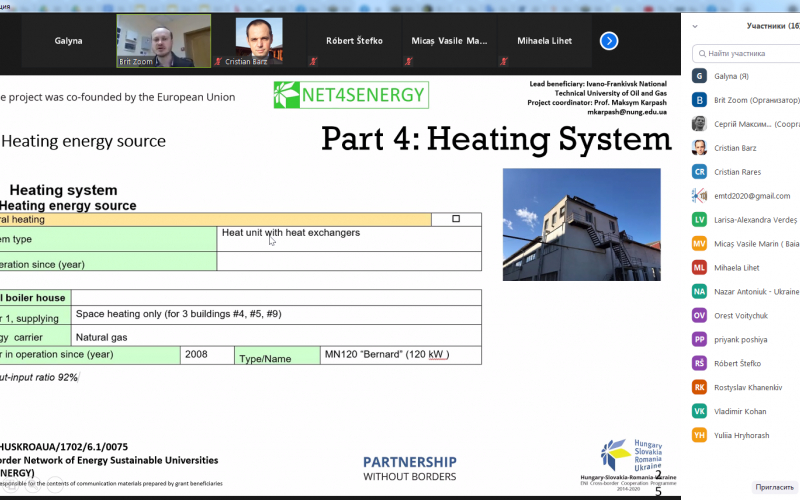
Task: Click the MN120 "Bernard" (120 kW) cell
Action: click(x=401, y=355)
